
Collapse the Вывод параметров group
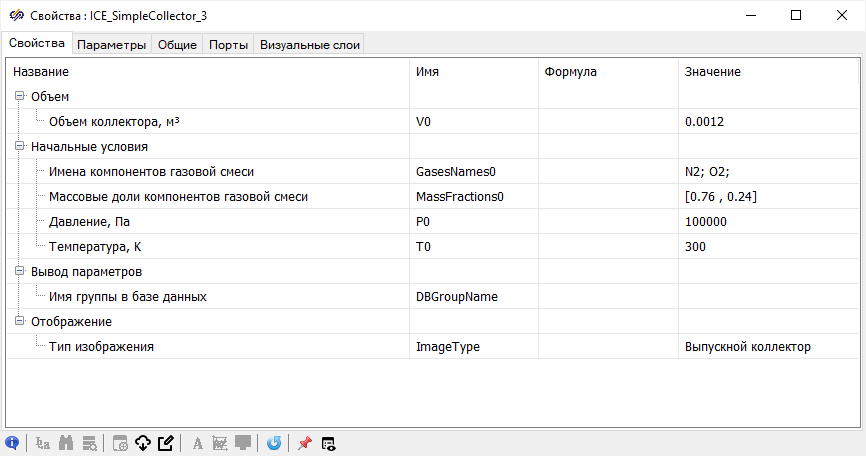point(19,271)
